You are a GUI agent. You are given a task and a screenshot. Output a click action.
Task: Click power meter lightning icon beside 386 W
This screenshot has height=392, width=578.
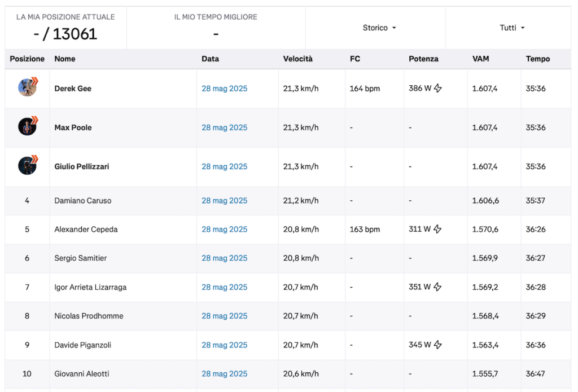(437, 89)
